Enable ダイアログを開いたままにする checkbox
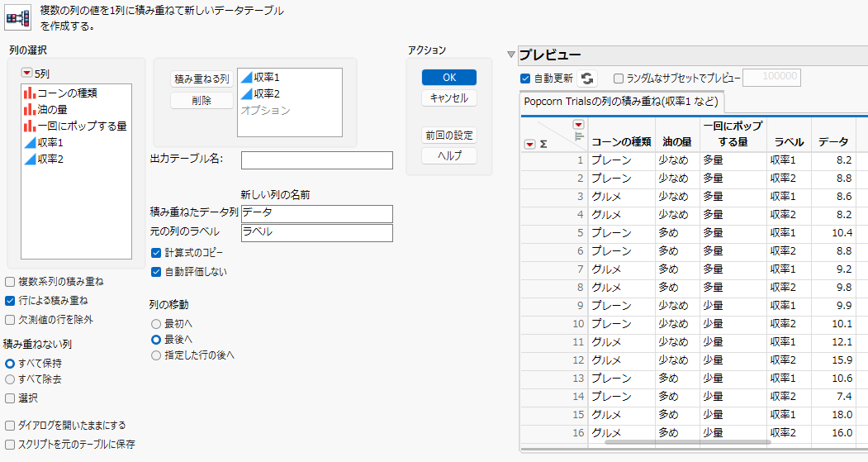Screen dimensions: 868x462 click(x=10, y=426)
